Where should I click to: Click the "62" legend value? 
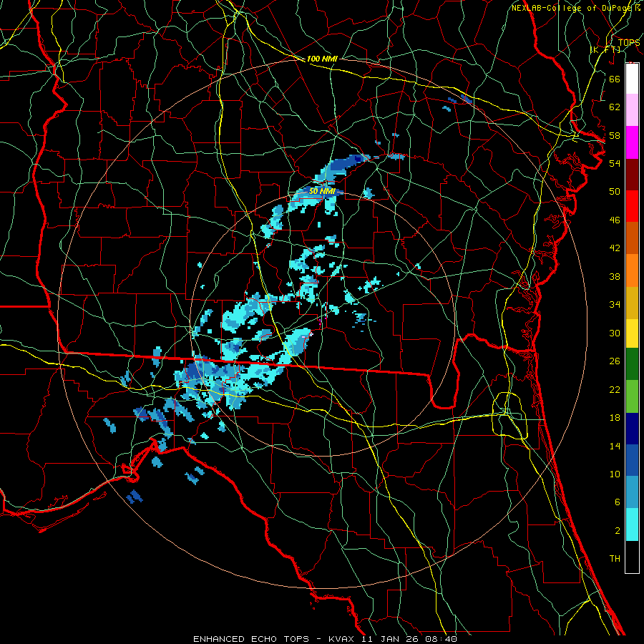click(615, 107)
